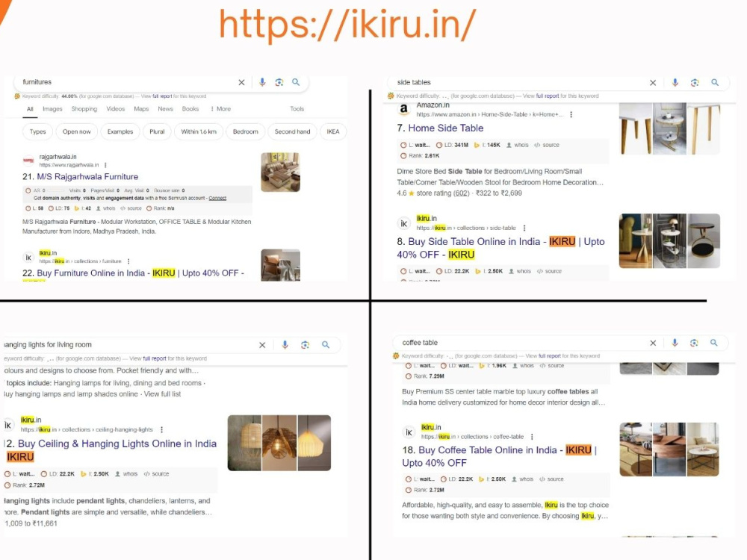747x560 pixels.
Task: Open 602 store rating reviews link
Action: [461, 193]
